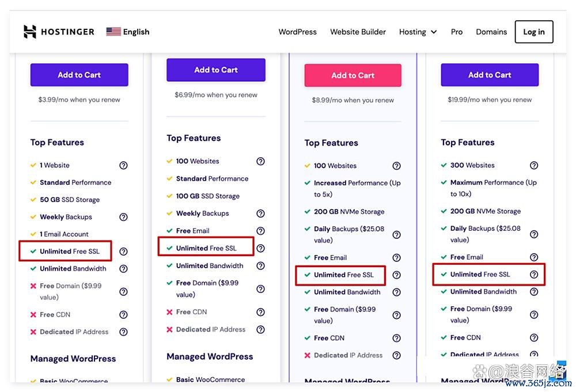576x392 pixels.
Task: Add the $19.99/mo renewal plan to cart
Action: (x=490, y=75)
